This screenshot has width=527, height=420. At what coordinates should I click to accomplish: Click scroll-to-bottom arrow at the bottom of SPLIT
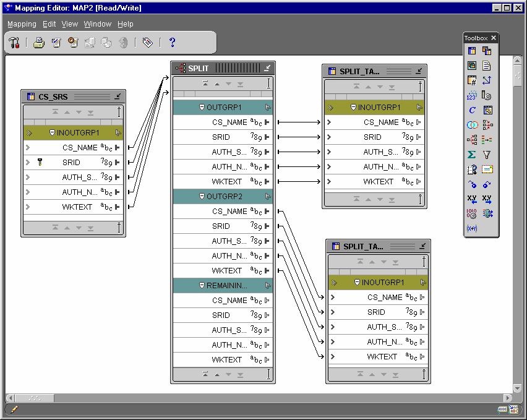pos(241,375)
